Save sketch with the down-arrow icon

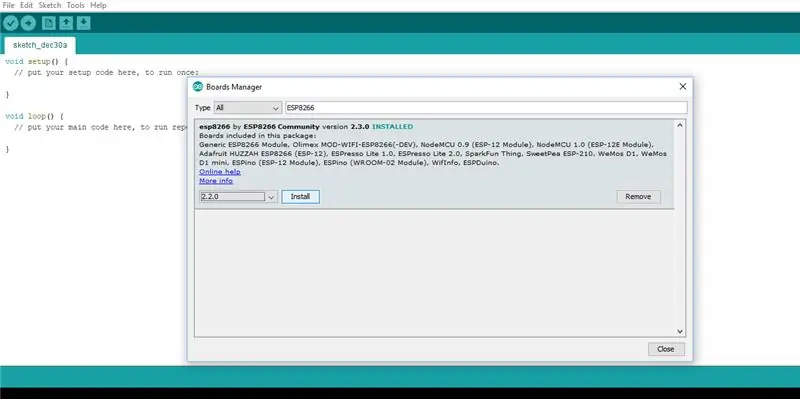tap(84, 23)
